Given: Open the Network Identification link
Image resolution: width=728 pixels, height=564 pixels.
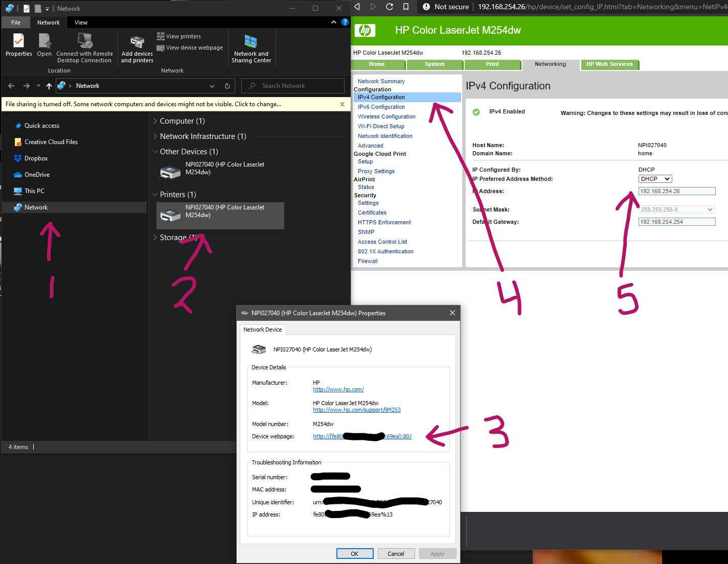Looking at the screenshot, I should point(385,136).
